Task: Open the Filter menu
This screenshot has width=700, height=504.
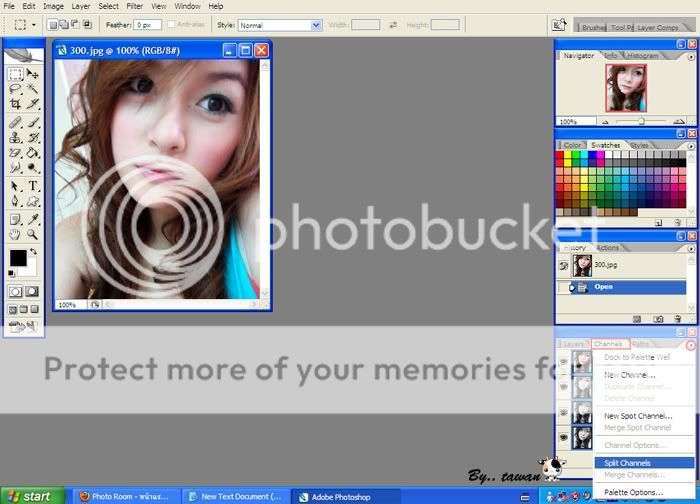Action: (134, 6)
